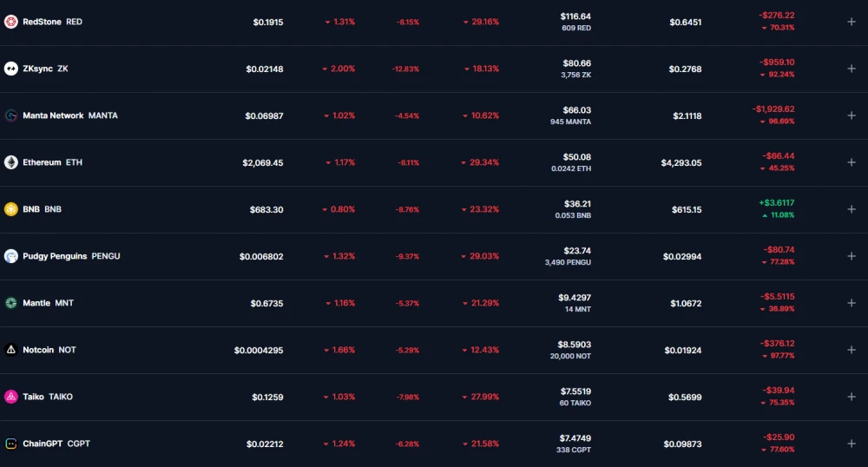Click the BNB coin logo icon
The width and height of the screenshot is (868, 467).
(11, 209)
